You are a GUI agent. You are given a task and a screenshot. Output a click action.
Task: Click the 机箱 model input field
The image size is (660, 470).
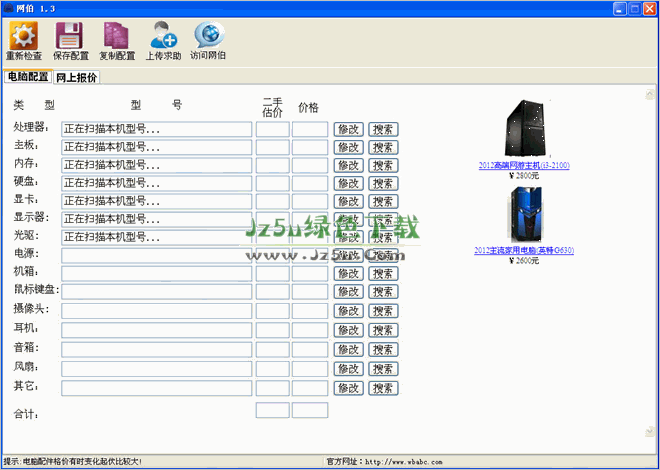pos(157,273)
